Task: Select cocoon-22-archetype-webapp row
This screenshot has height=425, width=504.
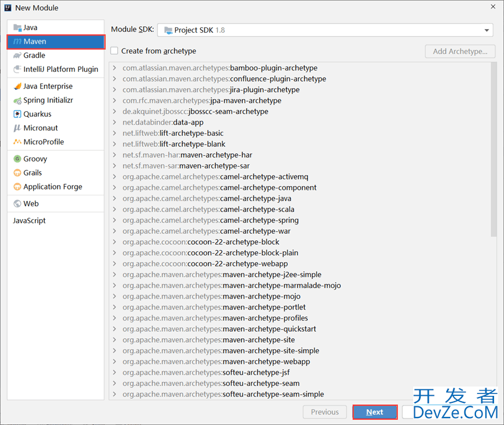Action: point(301,264)
